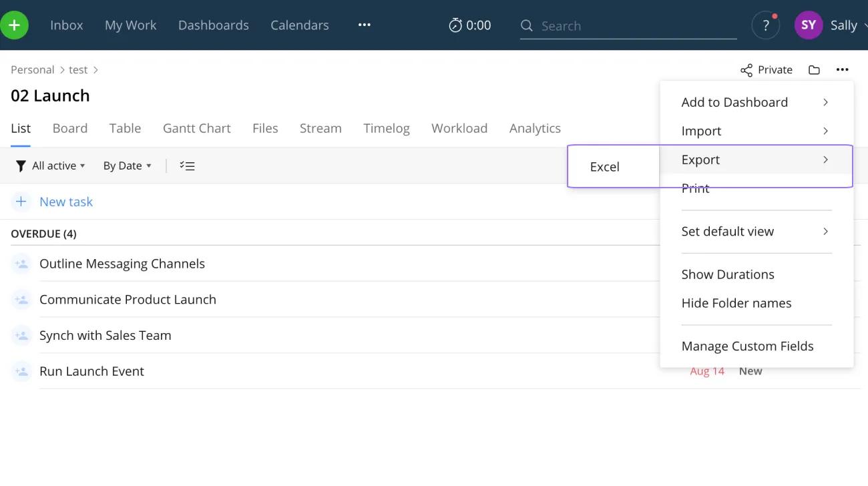
Task: Click the folder icon near Private
Action: [x=814, y=69]
